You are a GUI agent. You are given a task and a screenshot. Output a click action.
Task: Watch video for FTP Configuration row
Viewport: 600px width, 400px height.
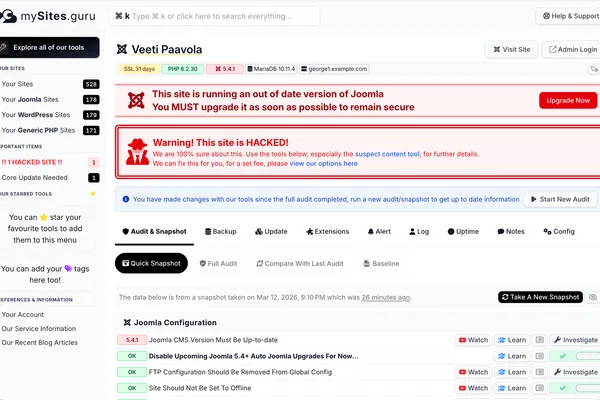coord(473,372)
